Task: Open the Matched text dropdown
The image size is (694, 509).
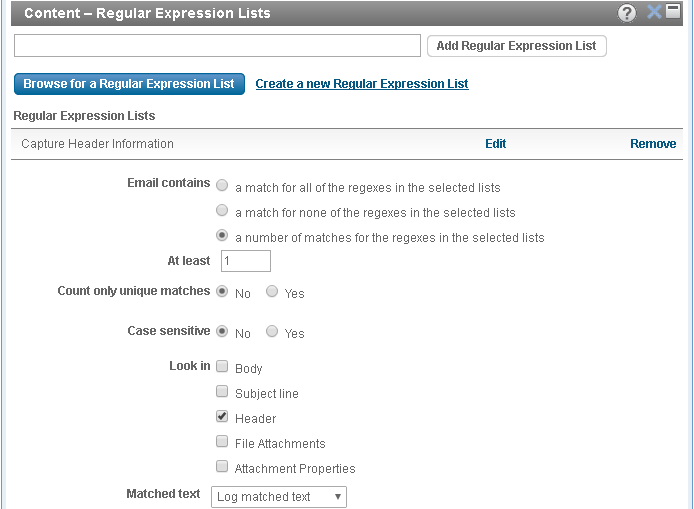Action: pos(278,497)
